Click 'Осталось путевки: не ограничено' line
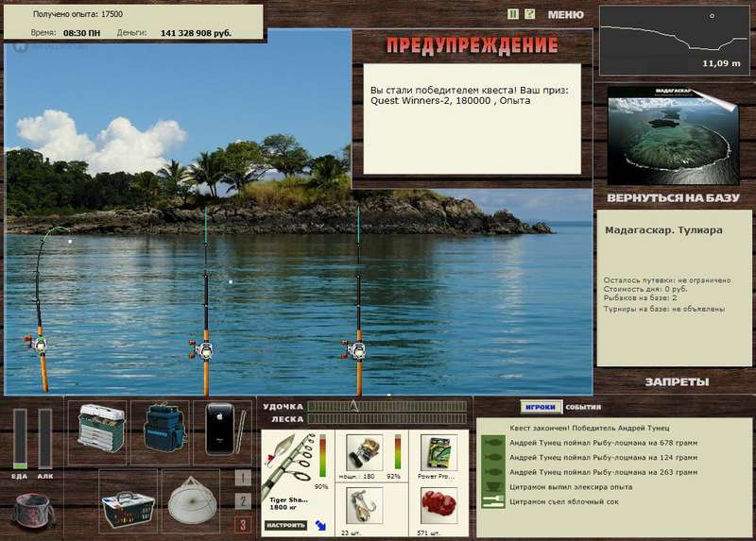This screenshot has width=756, height=541. (667, 280)
